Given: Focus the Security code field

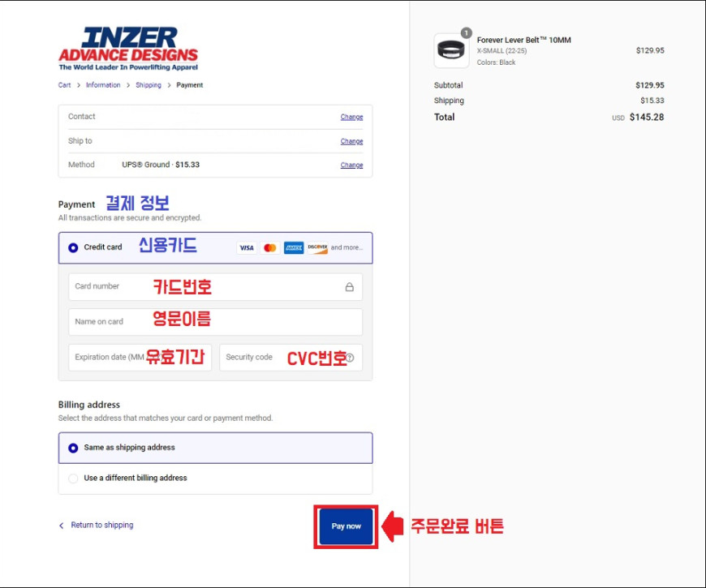Looking at the screenshot, I should coord(291,358).
